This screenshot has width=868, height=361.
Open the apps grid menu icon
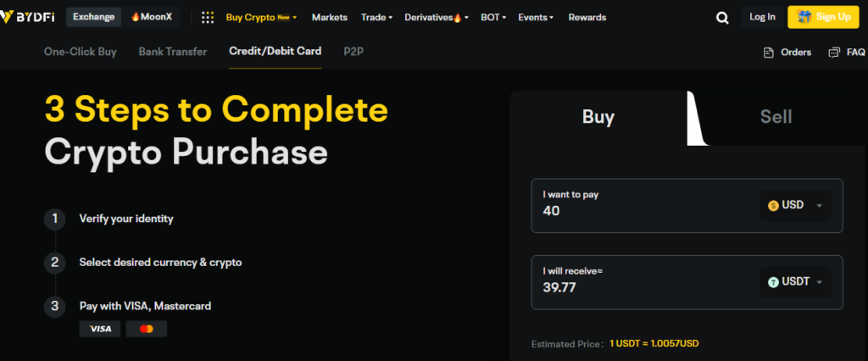(x=208, y=17)
